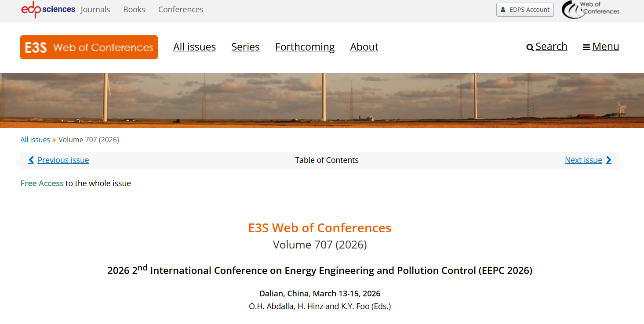Go to the Previous issue link
Viewport: 644px width, 324px height.
pos(63,160)
